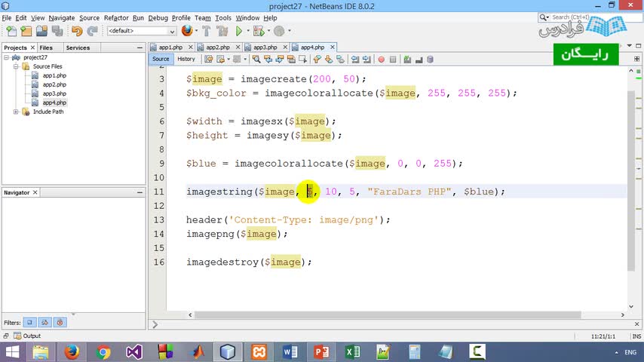Screen dimensions: 644x362
Task: Click Previous Bookmark icon
Action: [x=317, y=60]
